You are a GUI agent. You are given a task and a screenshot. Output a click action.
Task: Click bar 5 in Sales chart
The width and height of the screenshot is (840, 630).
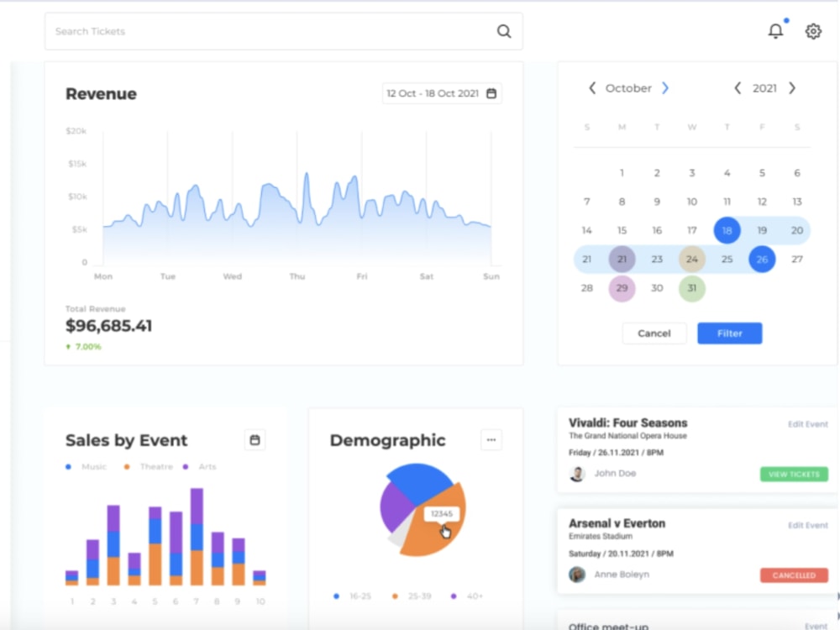155,546
